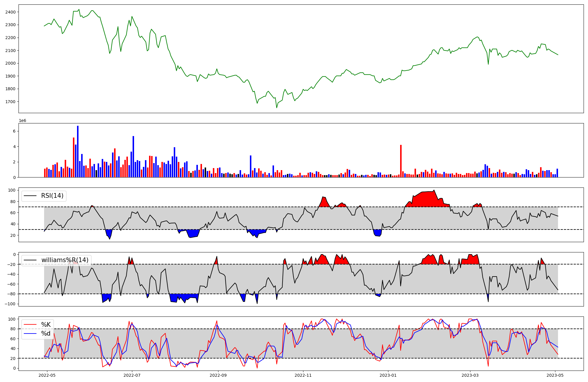Click the red %K legend line sample

click(x=30, y=325)
